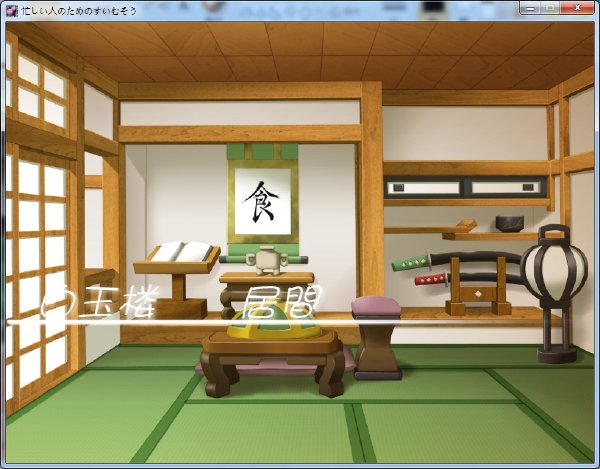Click the black tea bowl on shelf

point(510,224)
